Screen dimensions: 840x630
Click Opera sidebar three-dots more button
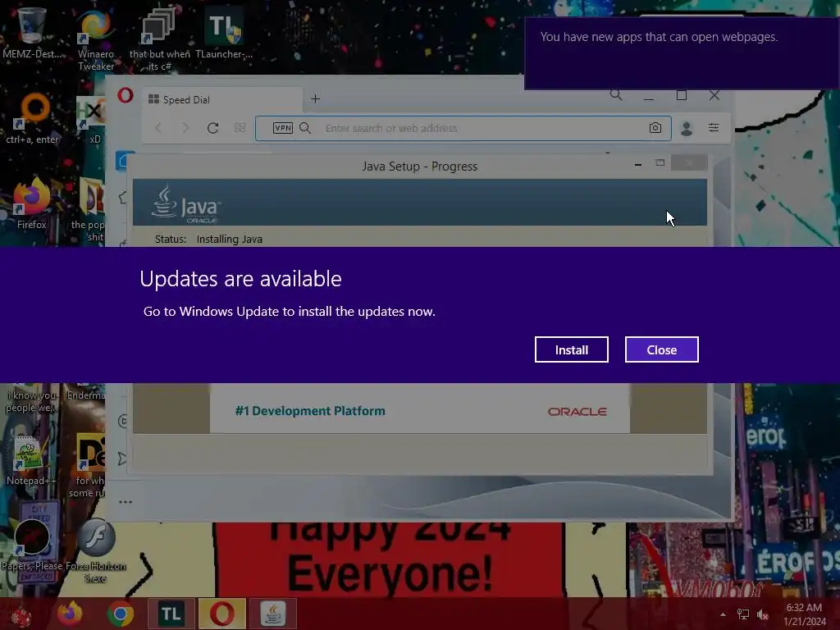pyautogui.click(x=126, y=502)
